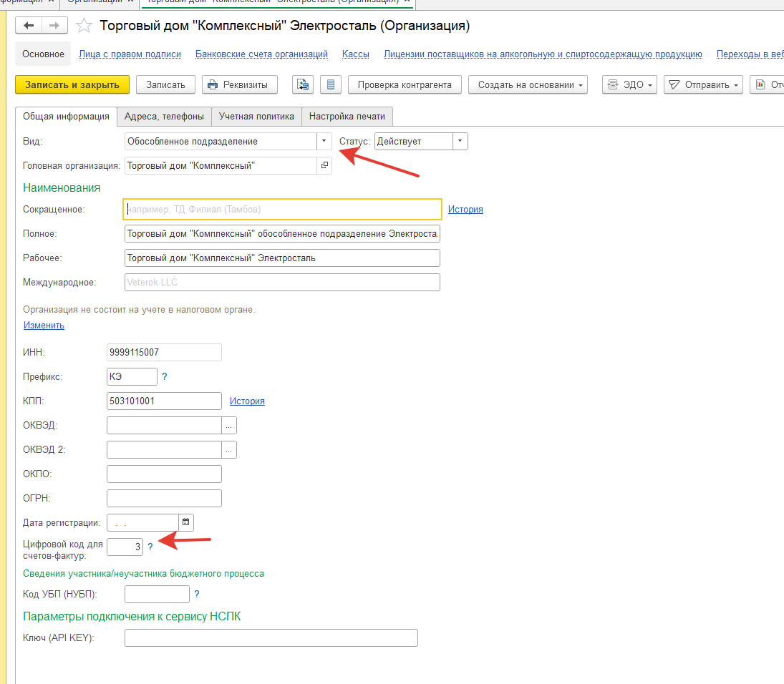Click Проверка контрагента button
Screen dimensions: 784x684
405,85
